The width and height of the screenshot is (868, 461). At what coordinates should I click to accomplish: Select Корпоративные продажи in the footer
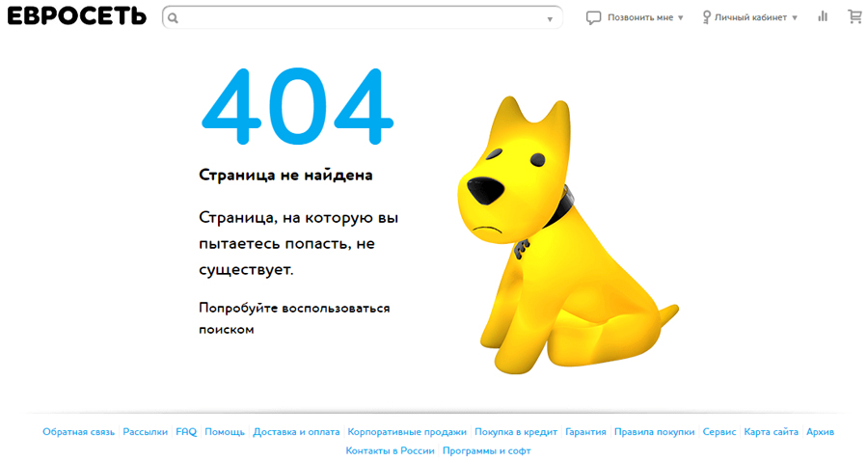click(407, 432)
